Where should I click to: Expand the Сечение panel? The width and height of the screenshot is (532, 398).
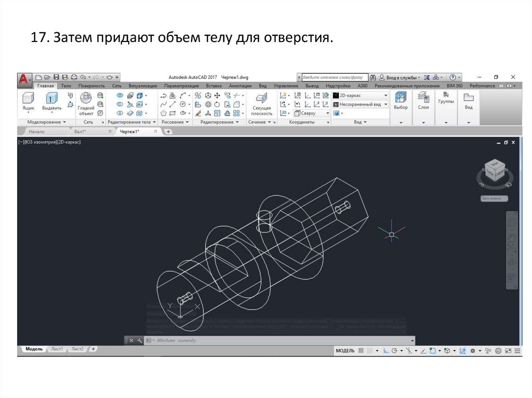click(x=260, y=122)
